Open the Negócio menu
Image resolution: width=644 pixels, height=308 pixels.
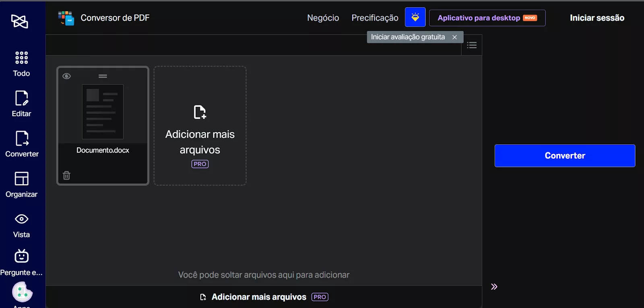point(323,18)
